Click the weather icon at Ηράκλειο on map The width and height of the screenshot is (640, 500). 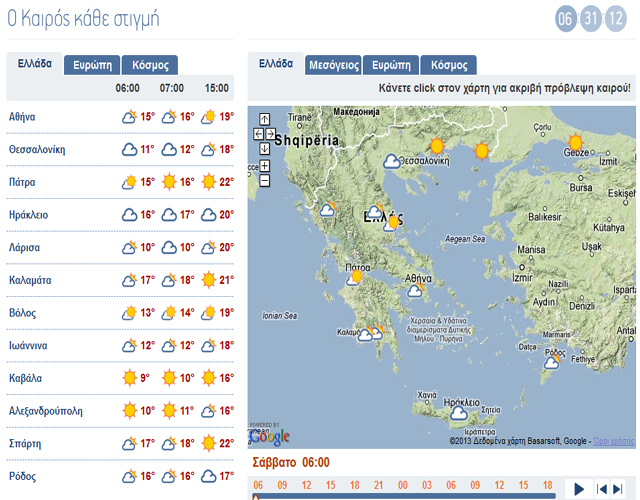[458, 411]
